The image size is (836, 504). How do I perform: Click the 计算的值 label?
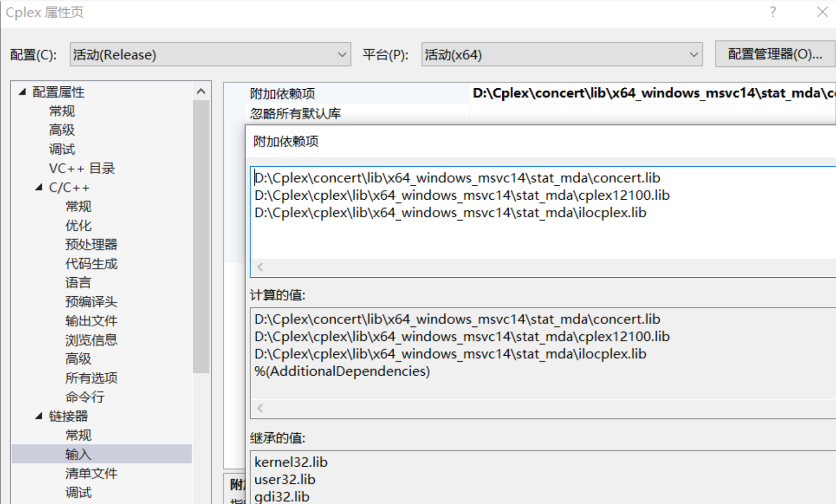(x=278, y=295)
